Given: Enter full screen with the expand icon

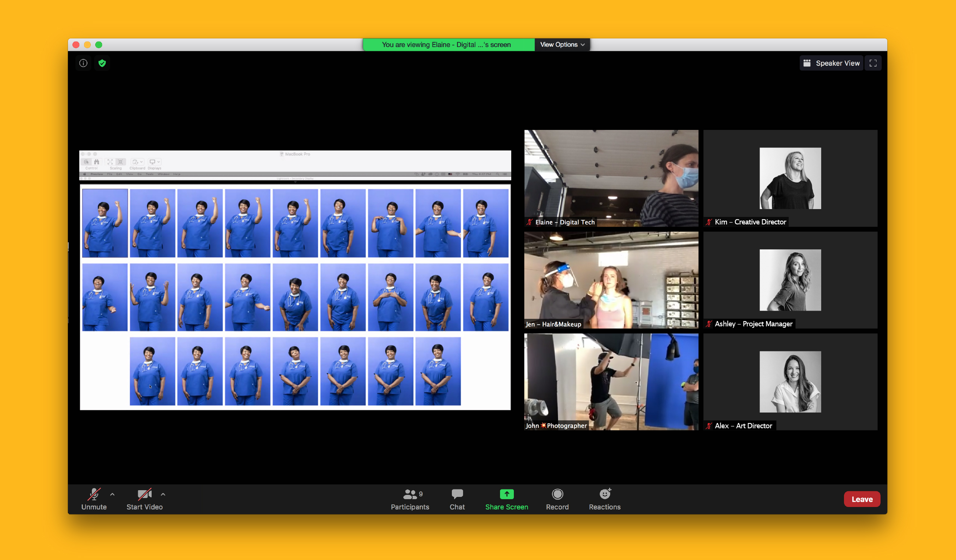Looking at the screenshot, I should (x=873, y=63).
